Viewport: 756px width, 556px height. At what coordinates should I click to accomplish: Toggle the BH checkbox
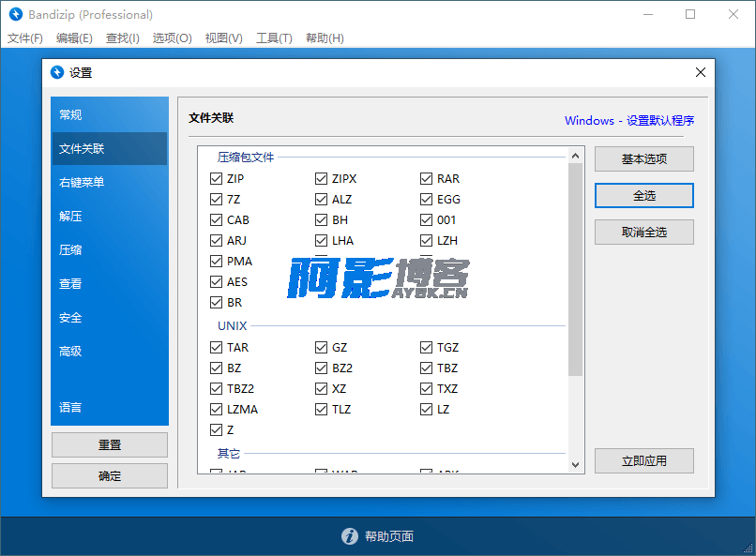pyautogui.click(x=321, y=219)
